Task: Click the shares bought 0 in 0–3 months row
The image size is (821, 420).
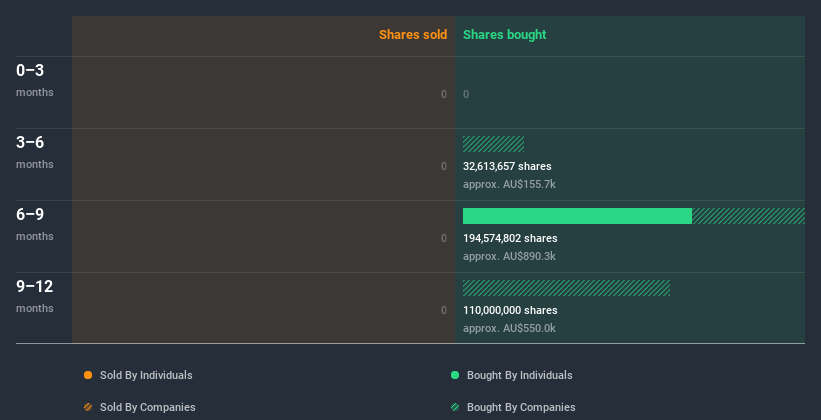Action: pos(466,94)
